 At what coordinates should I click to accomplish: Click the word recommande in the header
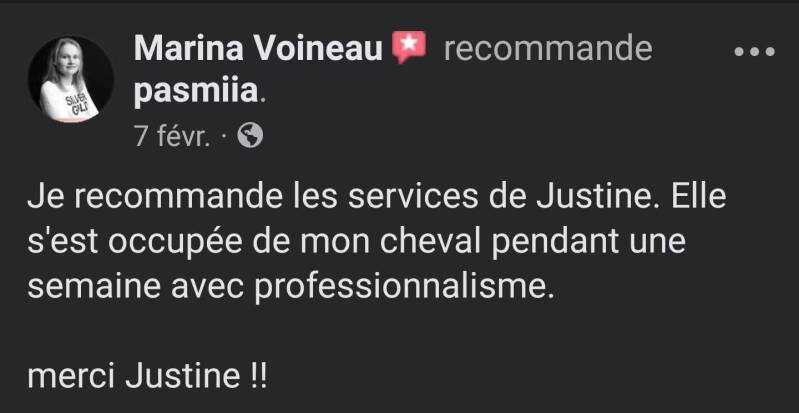coord(547,48)
